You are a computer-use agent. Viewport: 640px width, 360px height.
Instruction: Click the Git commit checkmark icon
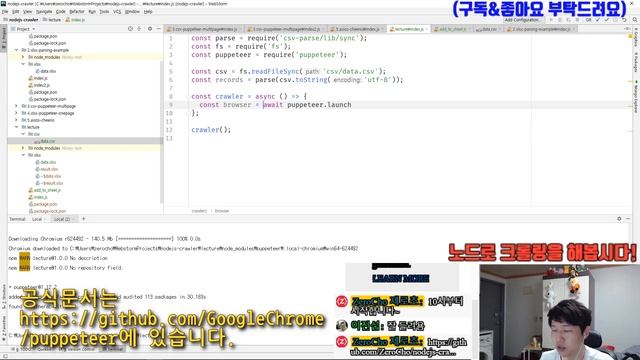click(607, 20)
